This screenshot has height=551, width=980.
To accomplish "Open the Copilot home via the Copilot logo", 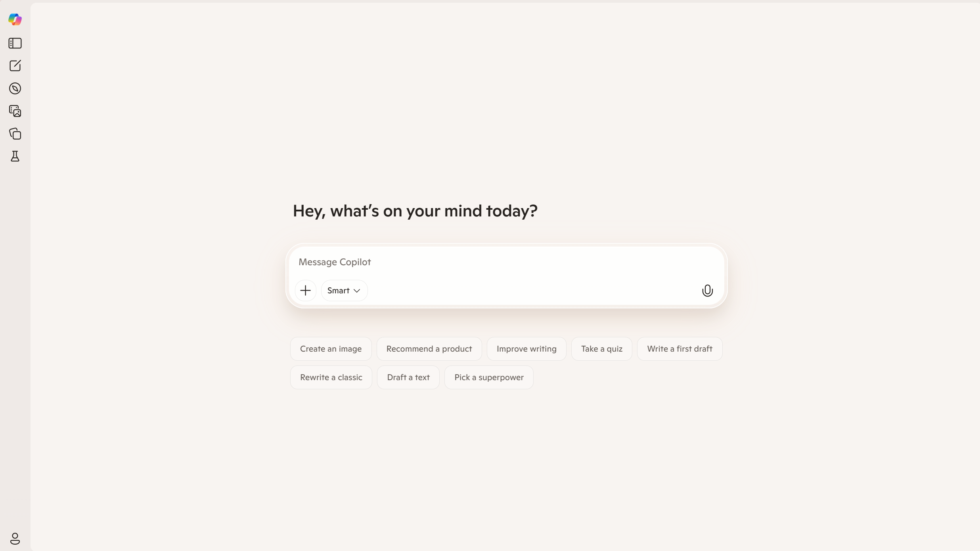I will pyautogui.click(x=15, y=19).
